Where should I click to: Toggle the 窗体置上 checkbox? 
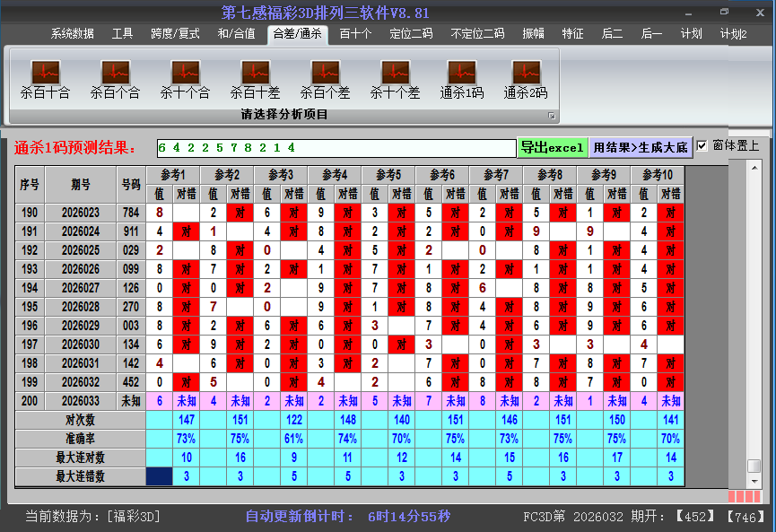tap(702, 145)
